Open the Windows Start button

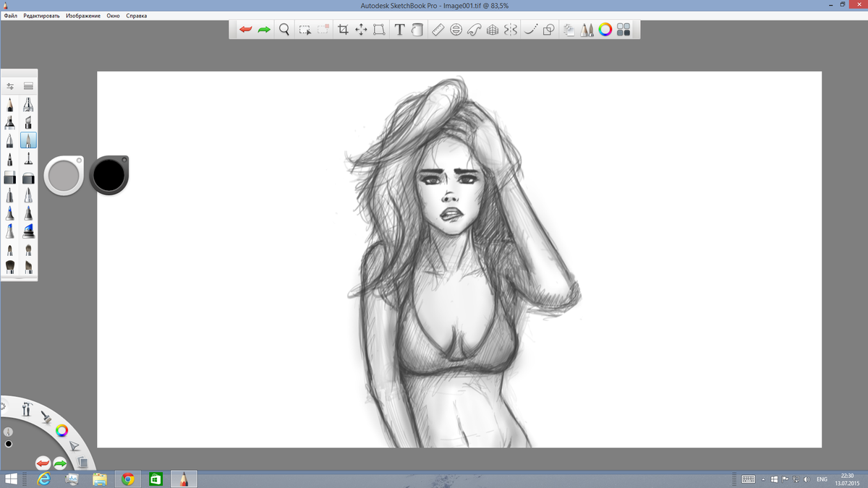point(12,479)
